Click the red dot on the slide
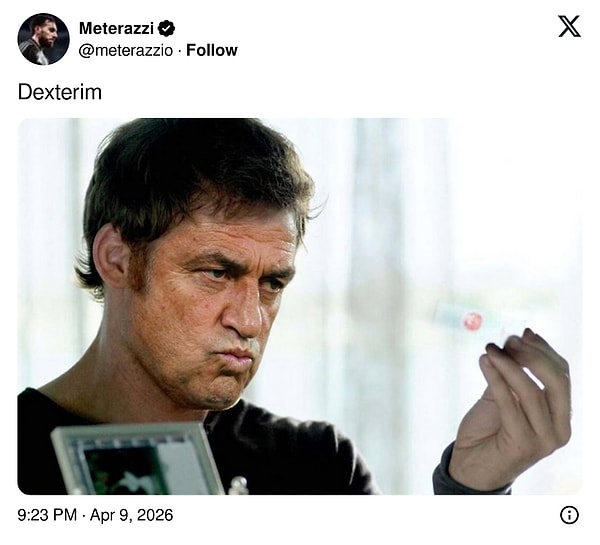The width and height of the screenshot is (600, 545). tap(473, 321)
